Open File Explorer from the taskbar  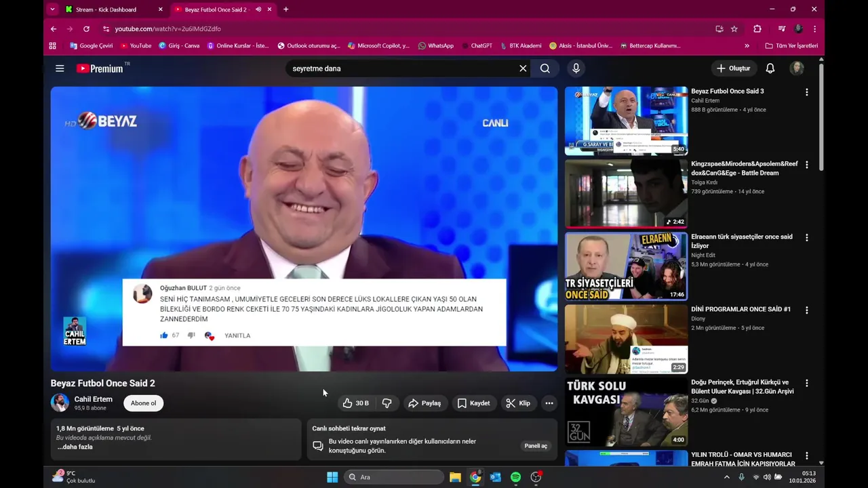tap(455, 477)
